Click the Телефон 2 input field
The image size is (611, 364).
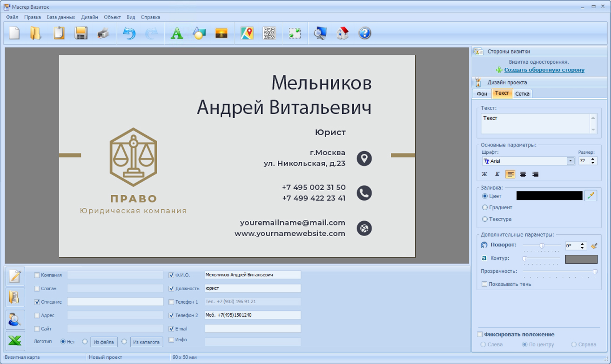pyautogui.click(x=253, y=315)
